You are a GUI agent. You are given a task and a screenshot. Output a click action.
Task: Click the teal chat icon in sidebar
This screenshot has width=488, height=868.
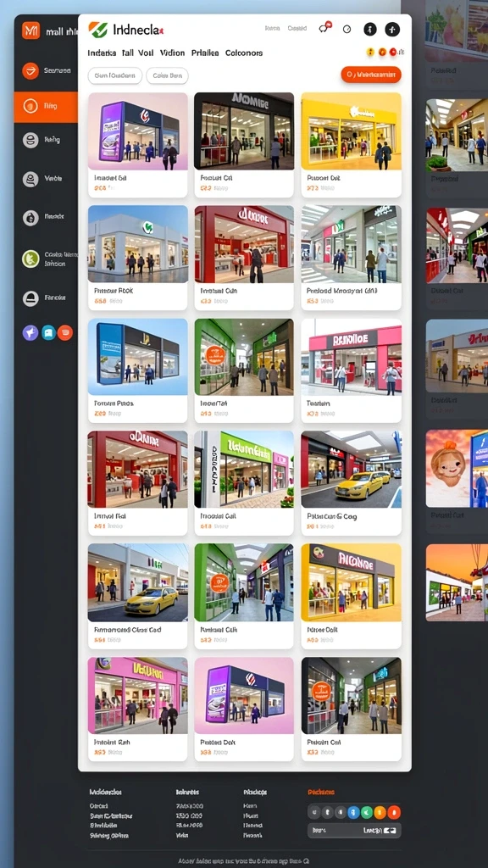coord(48,332)
